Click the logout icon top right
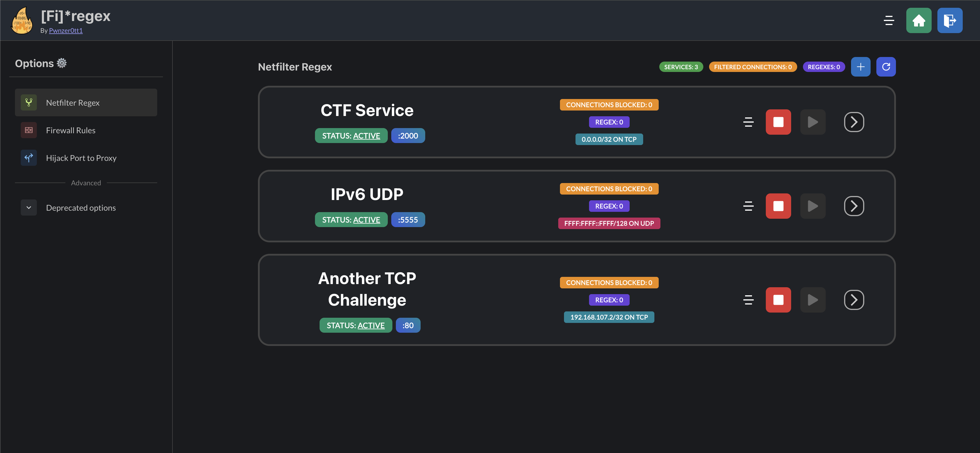Image resolution: width=980 pixels, height=453 pixels. tap(949, 20)
